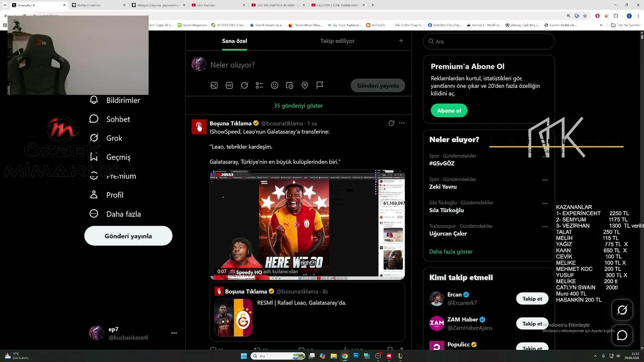Viewport: 644px width, 362px height.
Task: Follow Ercan with Takip et
Action: point(532,299)
